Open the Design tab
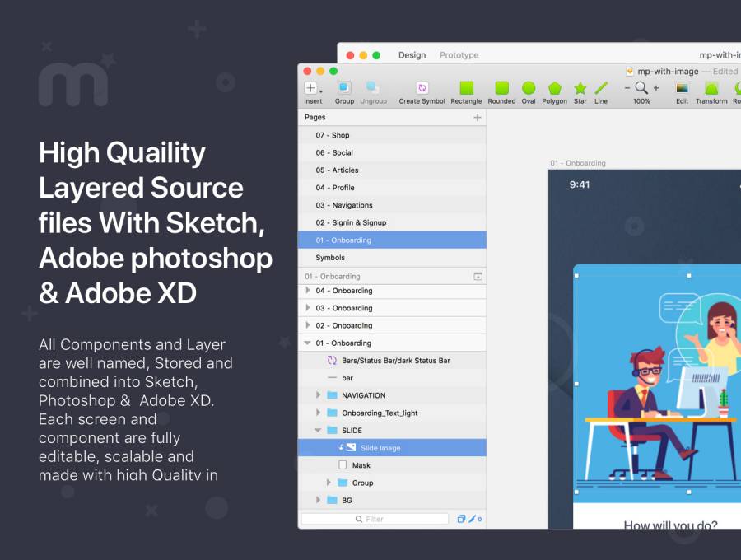 [412, 55]
